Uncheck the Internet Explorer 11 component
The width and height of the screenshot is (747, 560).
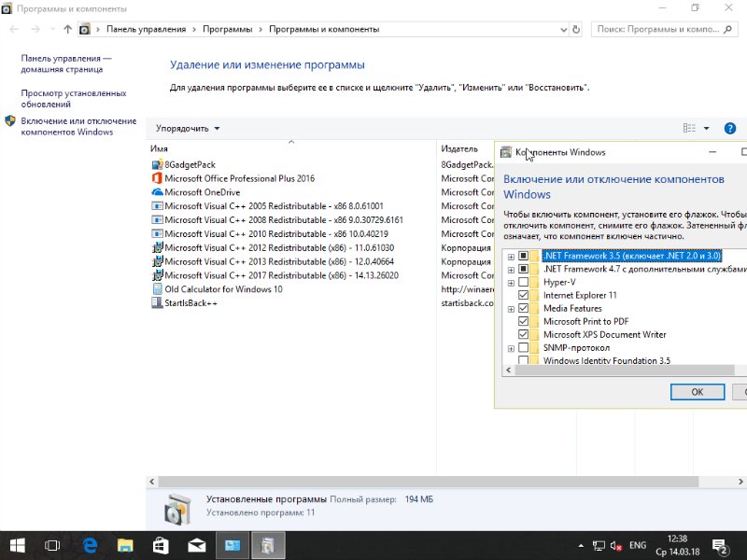pyautogui.click(x=523, y=295)
